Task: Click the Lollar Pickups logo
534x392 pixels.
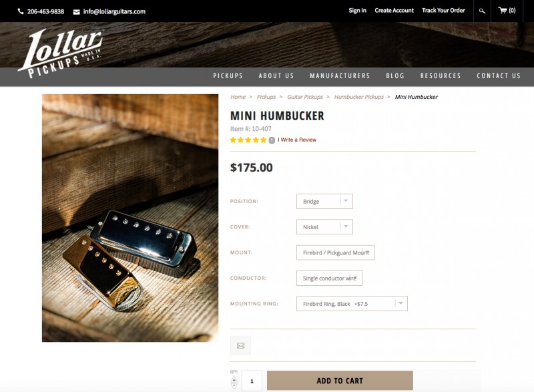Action: 60,53
